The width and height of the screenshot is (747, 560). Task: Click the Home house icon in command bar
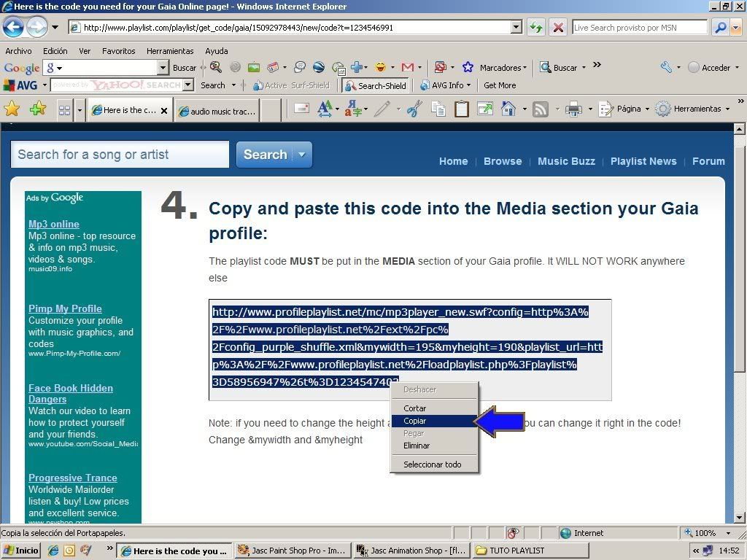pos(508,109)
